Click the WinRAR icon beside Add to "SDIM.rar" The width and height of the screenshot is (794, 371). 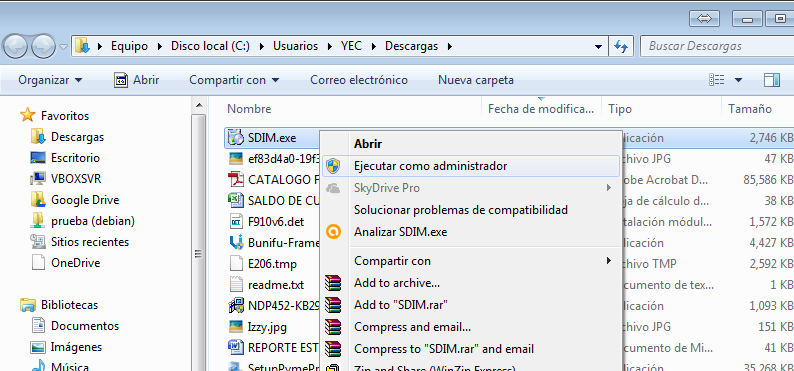click(333, 304)
